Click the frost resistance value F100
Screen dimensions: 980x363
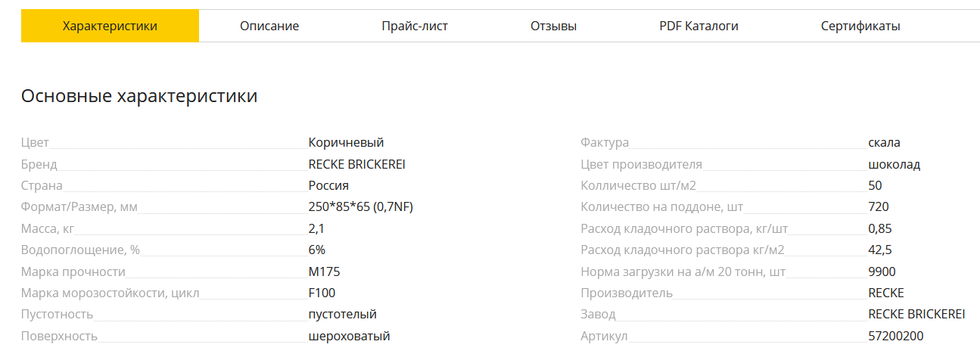click(322, 293)
